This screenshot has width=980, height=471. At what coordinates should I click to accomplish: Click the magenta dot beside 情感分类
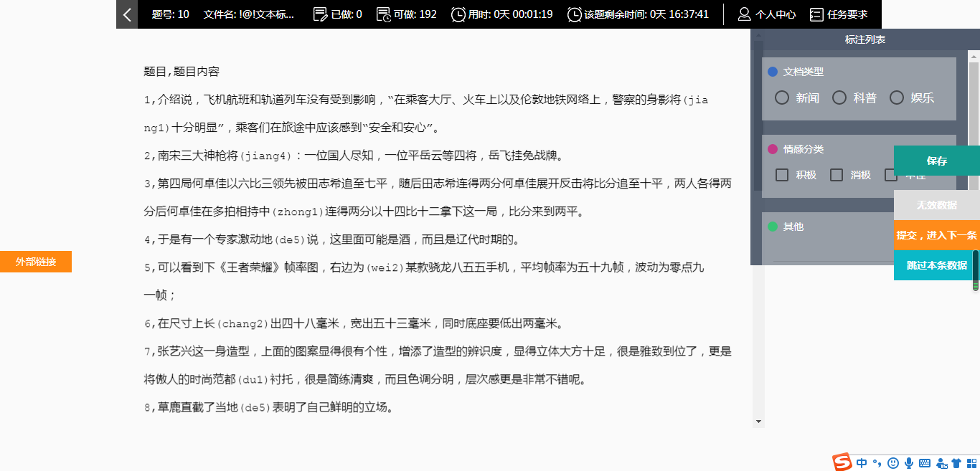click(x=773, y=149)
